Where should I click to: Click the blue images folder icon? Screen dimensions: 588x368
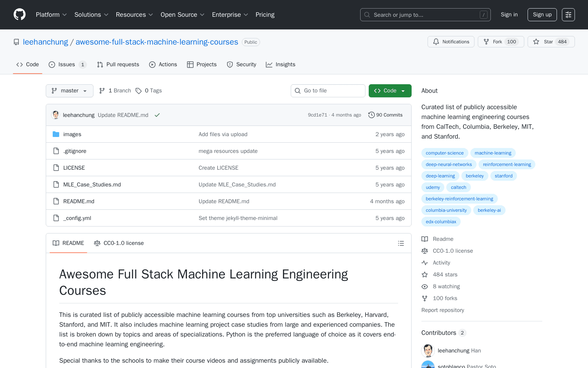coord(56,134)
